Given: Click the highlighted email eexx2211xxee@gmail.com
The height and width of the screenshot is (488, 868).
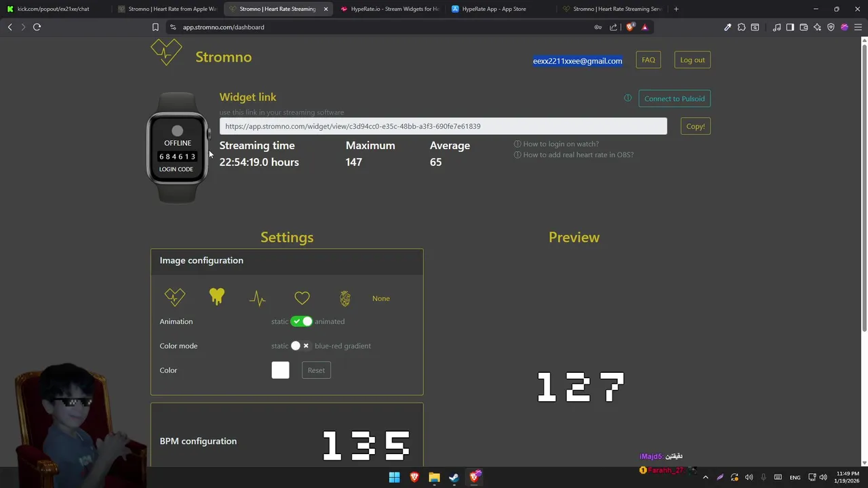Looking at the screenshot, I should [577, 61].
